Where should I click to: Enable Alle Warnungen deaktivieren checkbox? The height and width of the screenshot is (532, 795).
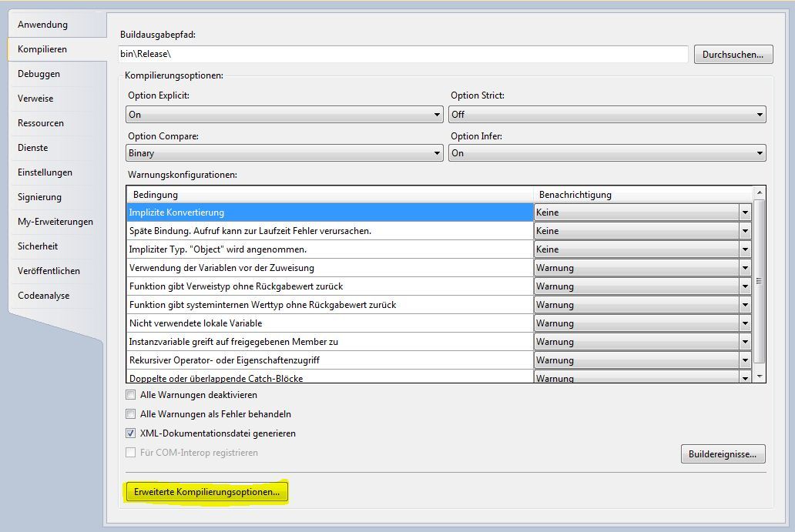(131, 395)
